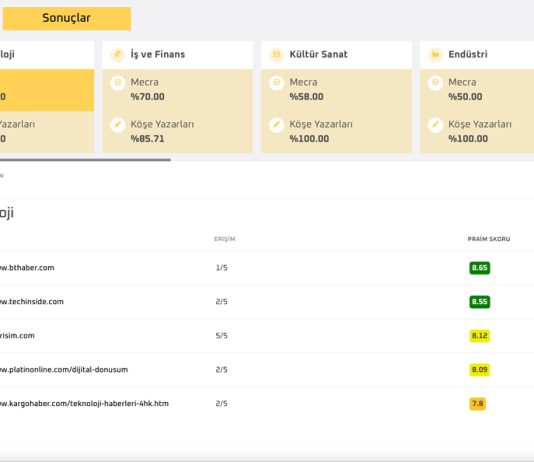Click the 8.65 score badge
The height and width of the screenshot is (462, 534).
(x=480, y=268)
